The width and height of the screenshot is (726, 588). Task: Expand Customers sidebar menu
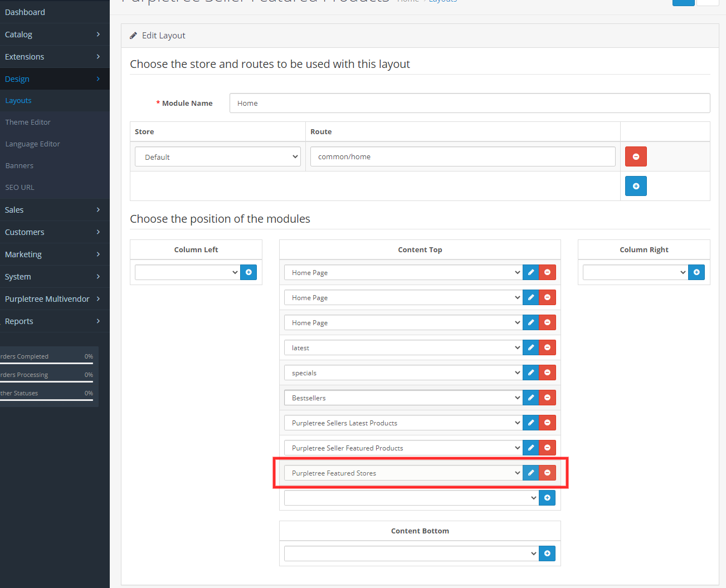point(55,232)
